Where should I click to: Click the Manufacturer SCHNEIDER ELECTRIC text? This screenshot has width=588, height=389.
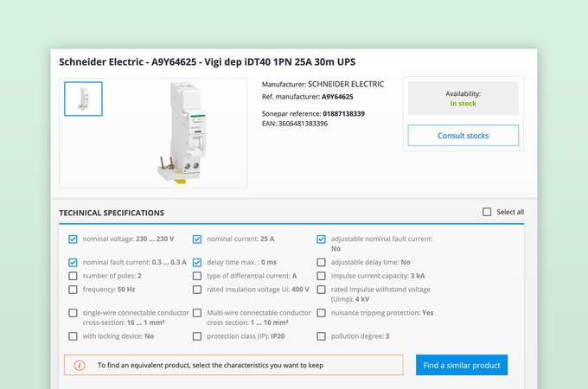[x=323, y=84]
